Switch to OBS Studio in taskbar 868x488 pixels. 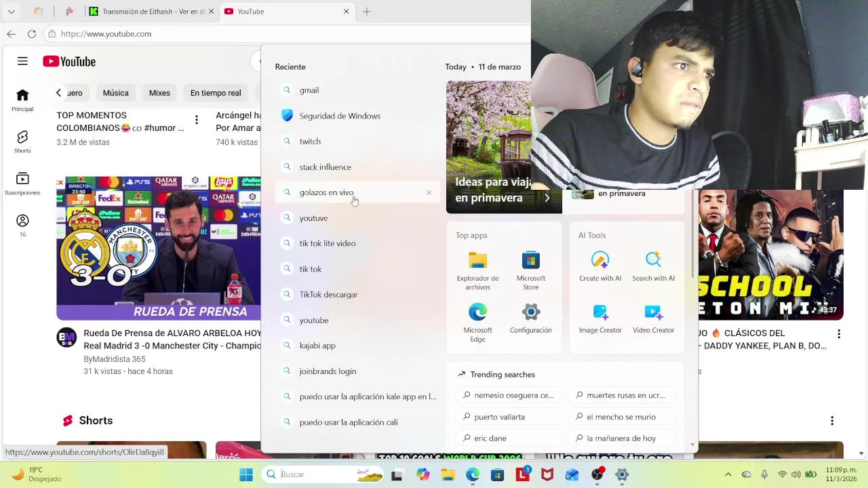(x=597, y=474)
